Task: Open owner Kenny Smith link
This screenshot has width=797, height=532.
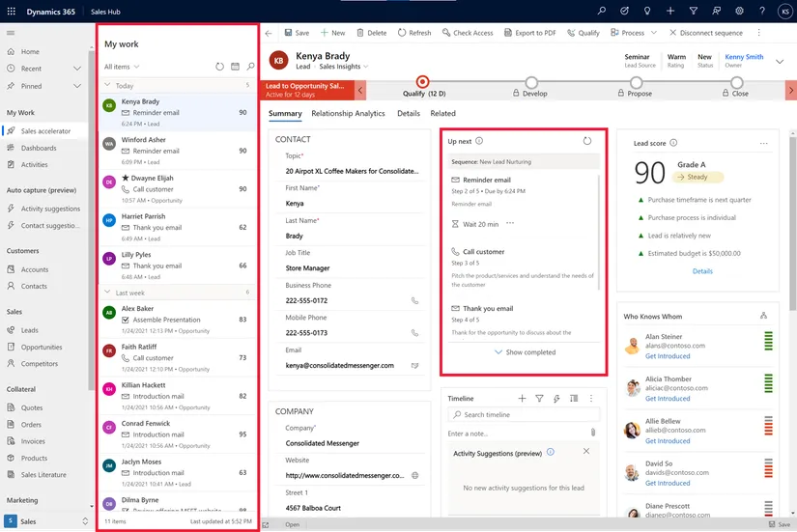Action: 744,57
